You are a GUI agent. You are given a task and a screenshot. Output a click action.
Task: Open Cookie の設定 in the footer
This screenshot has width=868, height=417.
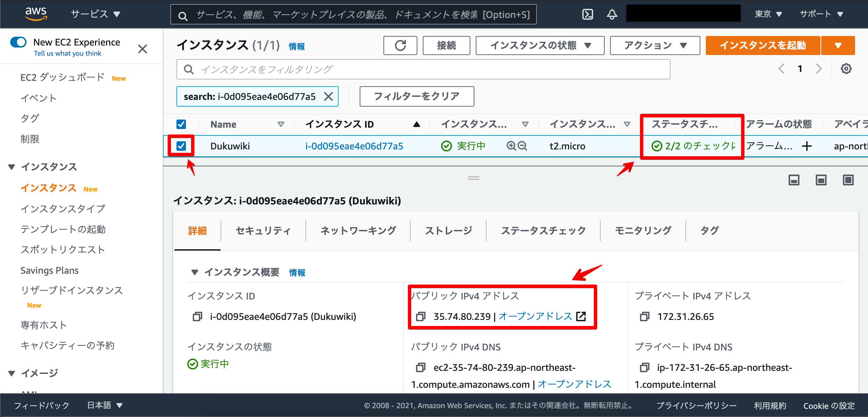(x=829, y=405)
